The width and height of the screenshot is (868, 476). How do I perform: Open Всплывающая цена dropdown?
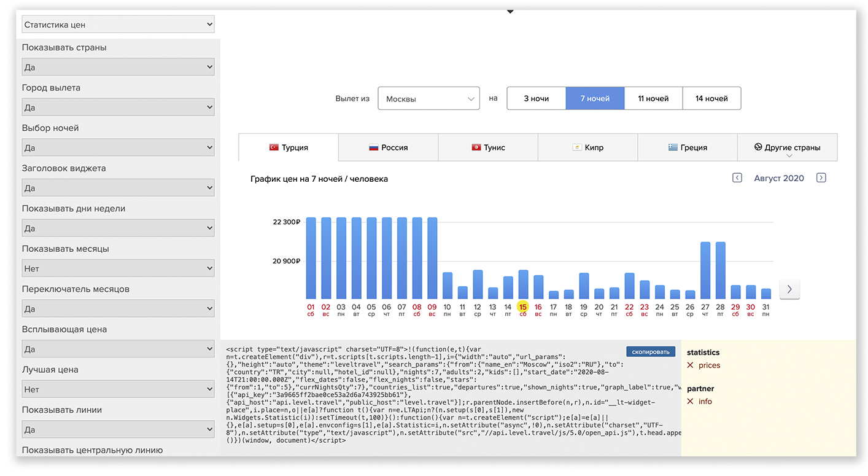click(x=118, y=349)
